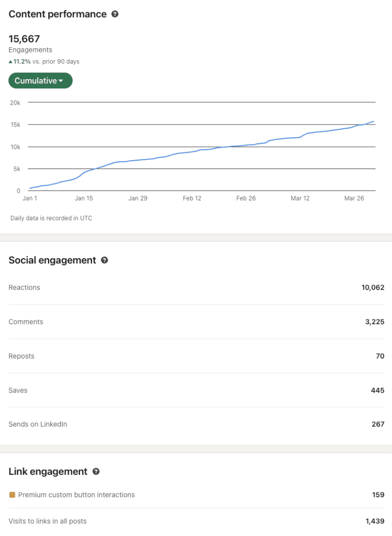The width and height of the screenshot is (392, 536).
Task: Click the green upward trend triangle
Action: (x=10, y=62)
